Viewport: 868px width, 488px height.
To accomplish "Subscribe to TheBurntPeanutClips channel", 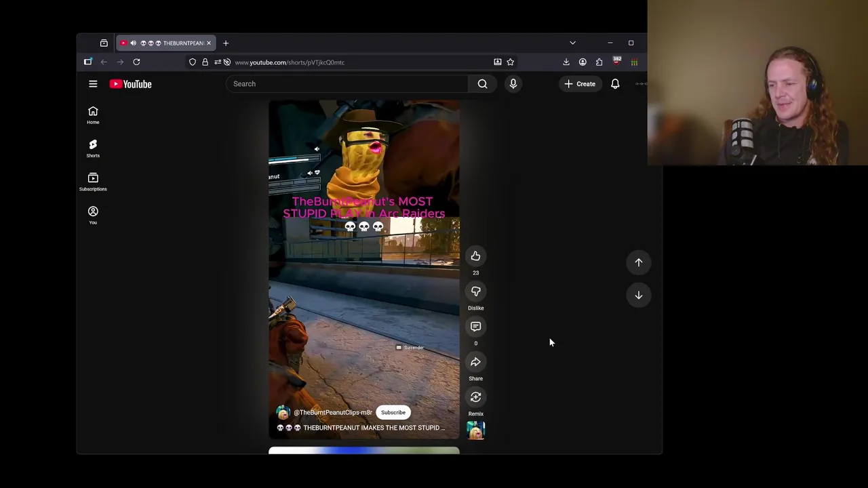I will tap(393, 412).
